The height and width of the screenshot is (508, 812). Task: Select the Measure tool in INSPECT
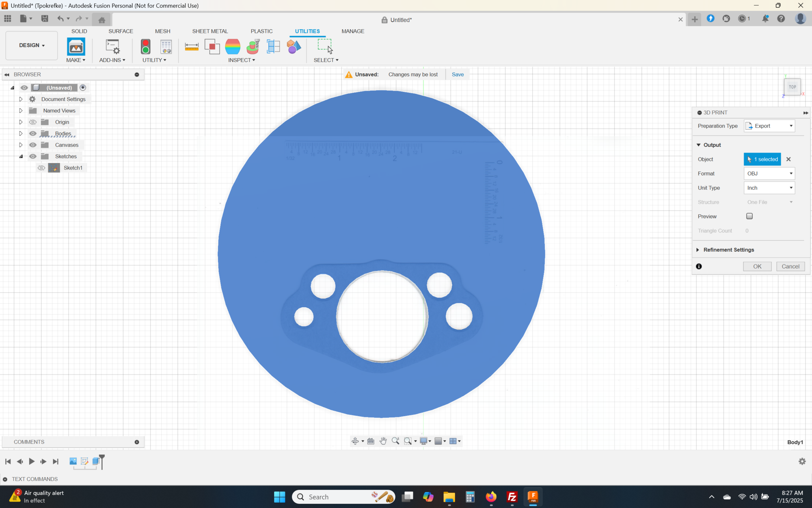point(192,47)
